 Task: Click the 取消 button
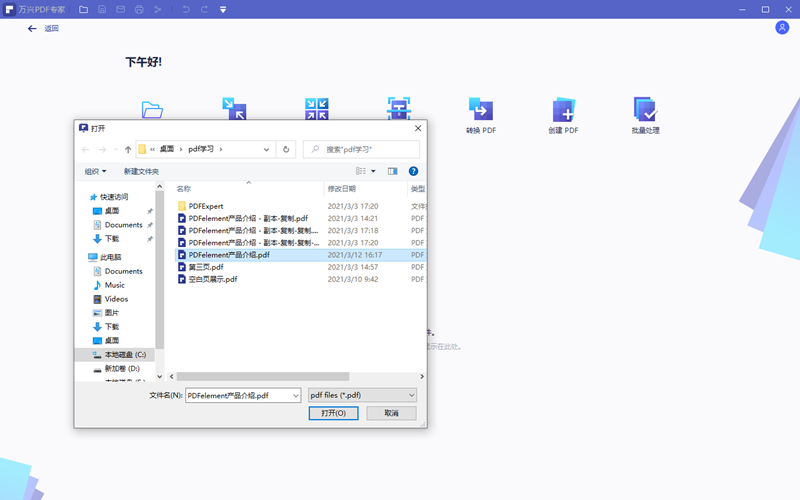coord(391,413)
